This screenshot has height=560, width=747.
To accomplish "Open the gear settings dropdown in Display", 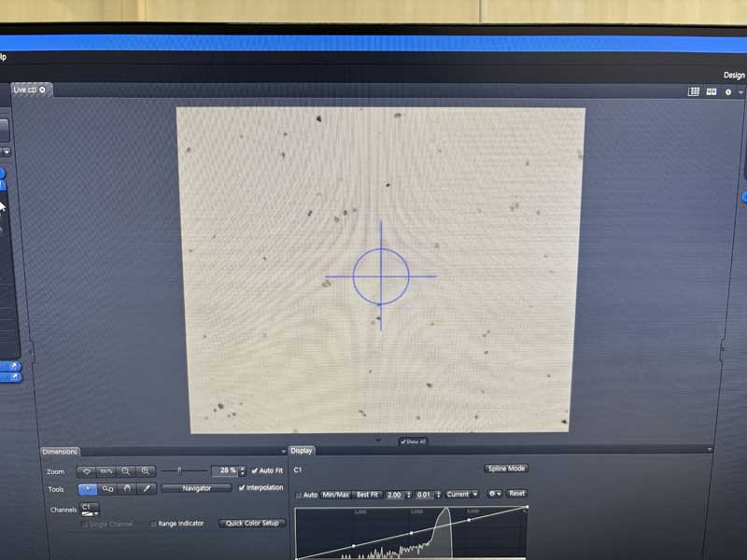I will 493,494.
